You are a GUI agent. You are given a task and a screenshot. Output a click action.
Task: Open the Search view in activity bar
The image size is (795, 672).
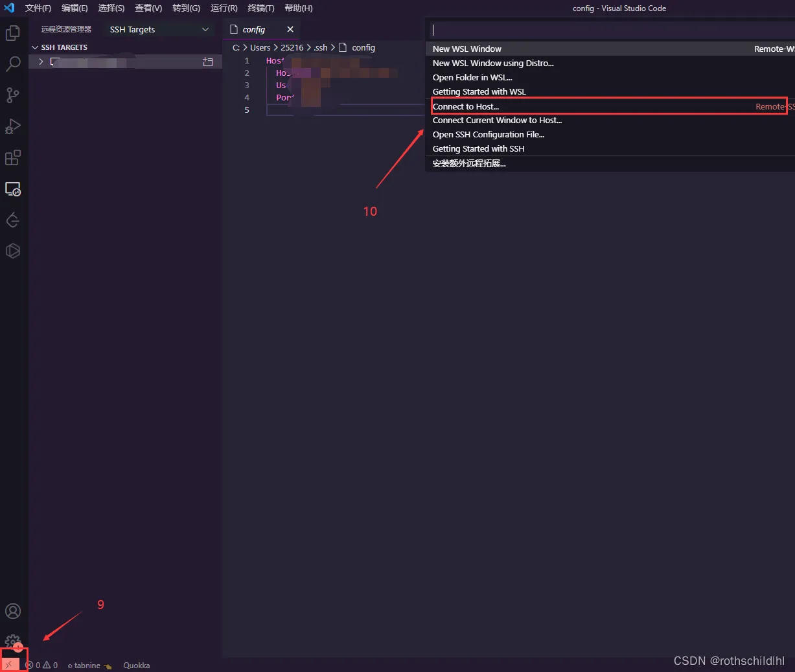(x=13, y=64)
